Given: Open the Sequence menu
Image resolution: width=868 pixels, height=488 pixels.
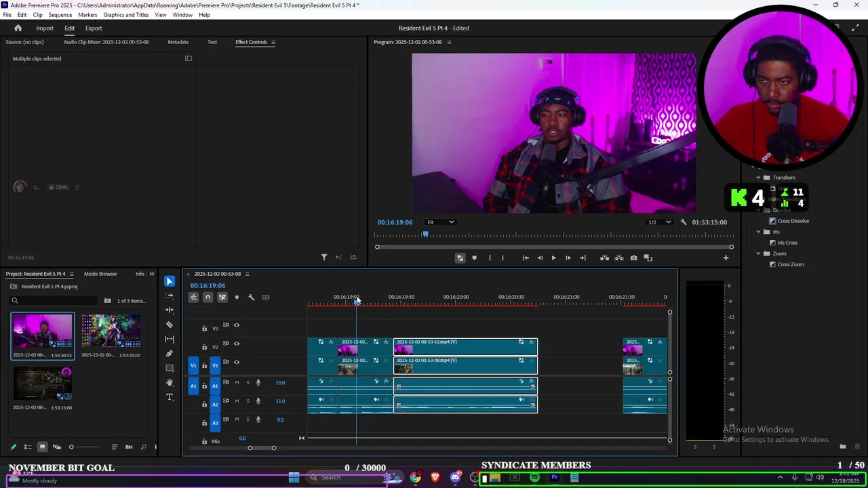Looking at the screenshot, I should point(60,15).
